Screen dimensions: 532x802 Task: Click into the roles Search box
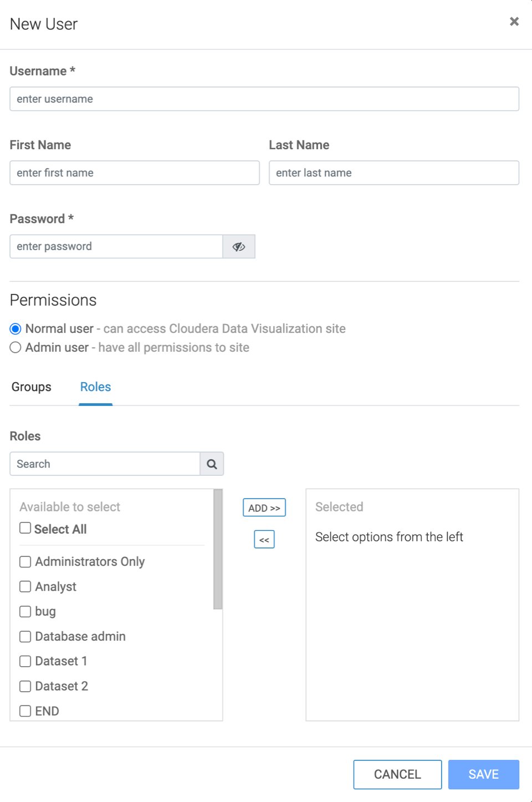pyautogui.click(x=105, y=464)
